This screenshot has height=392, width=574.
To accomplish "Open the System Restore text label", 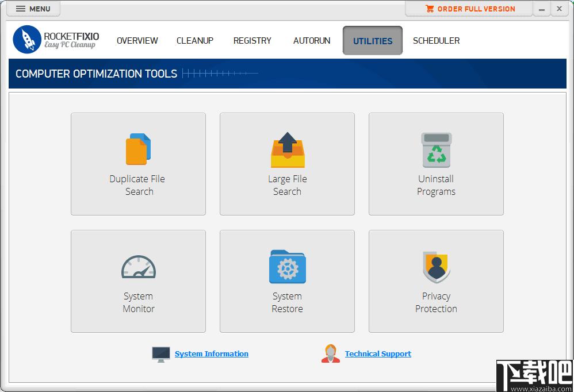I will 288,302.
